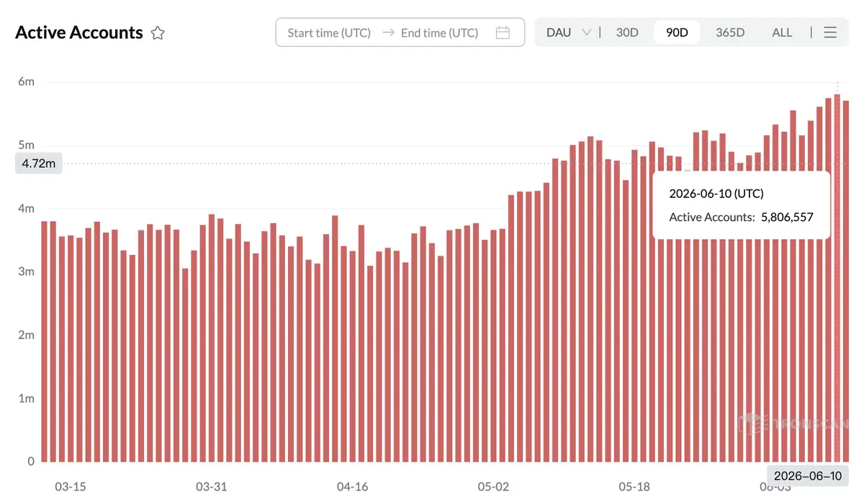The height and width of the screenshot is (504, 864).
Task: Select the 90D time range
Action: click(x=677, y=32)
